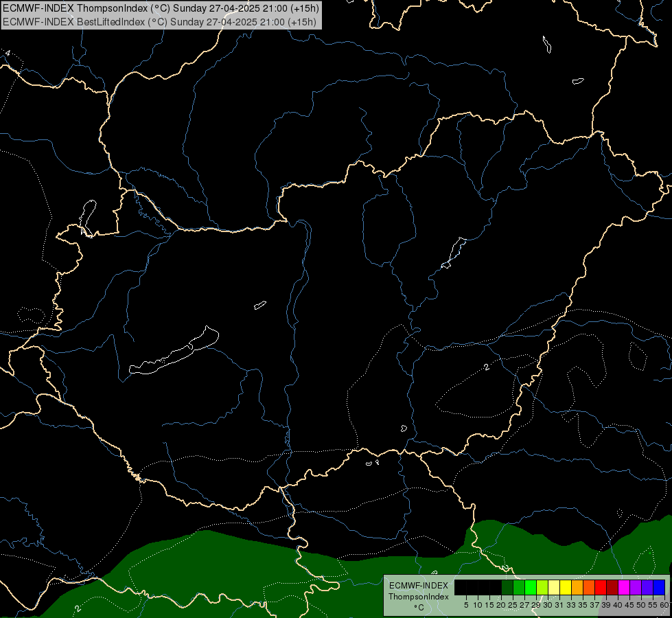Click the ThompsonIndex title line in the header

161,8
